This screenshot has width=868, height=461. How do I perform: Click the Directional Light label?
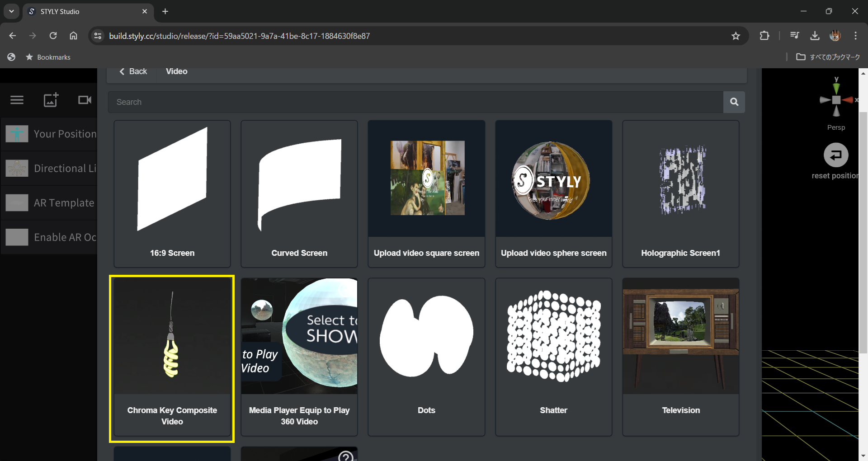(65, 168)
